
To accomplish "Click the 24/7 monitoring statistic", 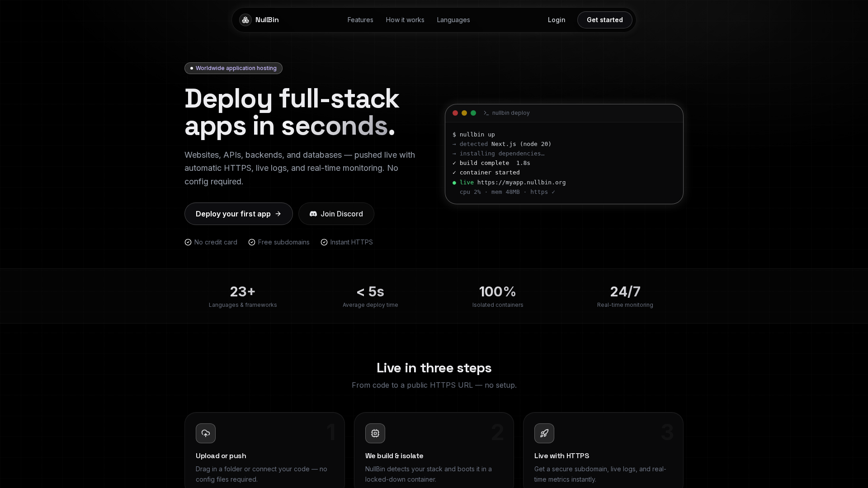I will coord(625,292).
